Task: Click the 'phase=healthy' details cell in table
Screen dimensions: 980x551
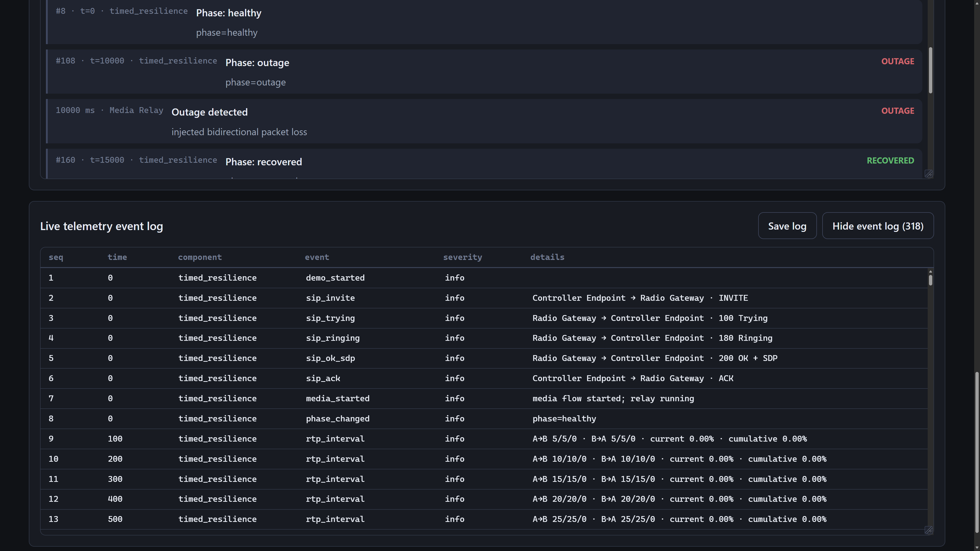Action: tap(564, 419)
